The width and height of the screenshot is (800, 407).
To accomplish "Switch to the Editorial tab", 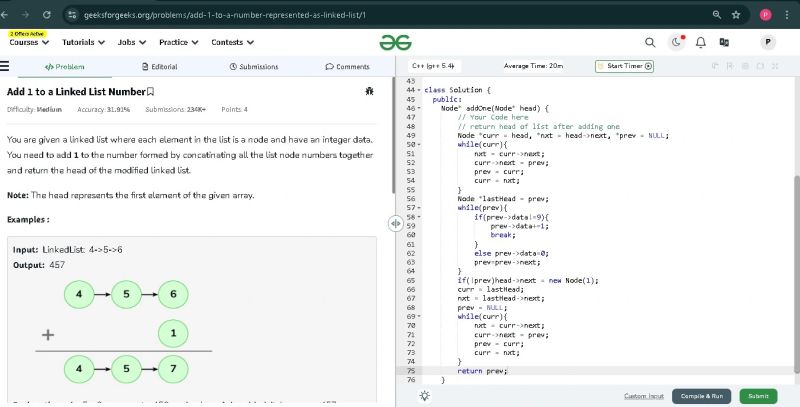I will (158, 66).
